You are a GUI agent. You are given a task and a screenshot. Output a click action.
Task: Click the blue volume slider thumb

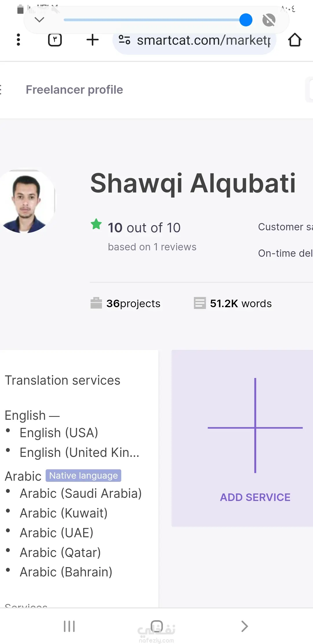pyautogui.click(x=246, y=20)
